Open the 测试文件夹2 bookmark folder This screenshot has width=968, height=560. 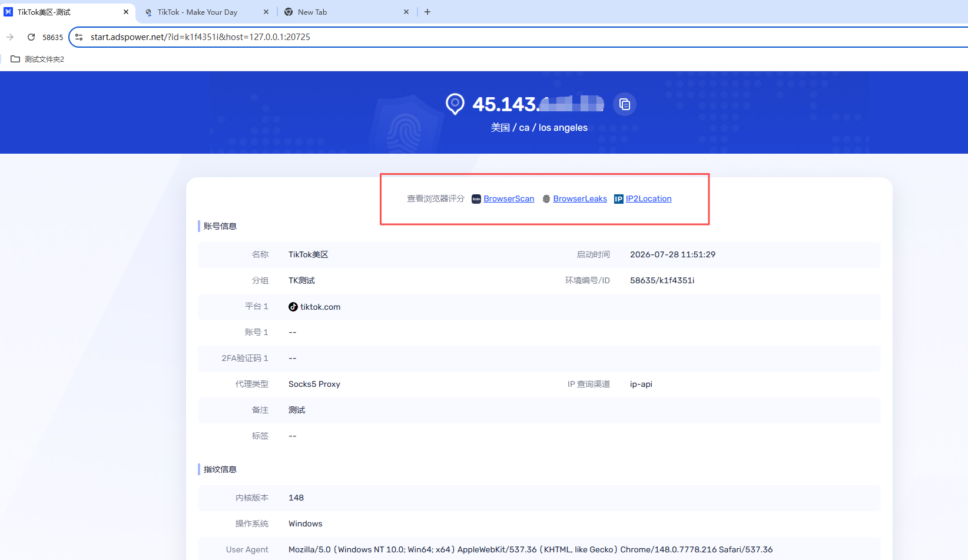(38, 59)
